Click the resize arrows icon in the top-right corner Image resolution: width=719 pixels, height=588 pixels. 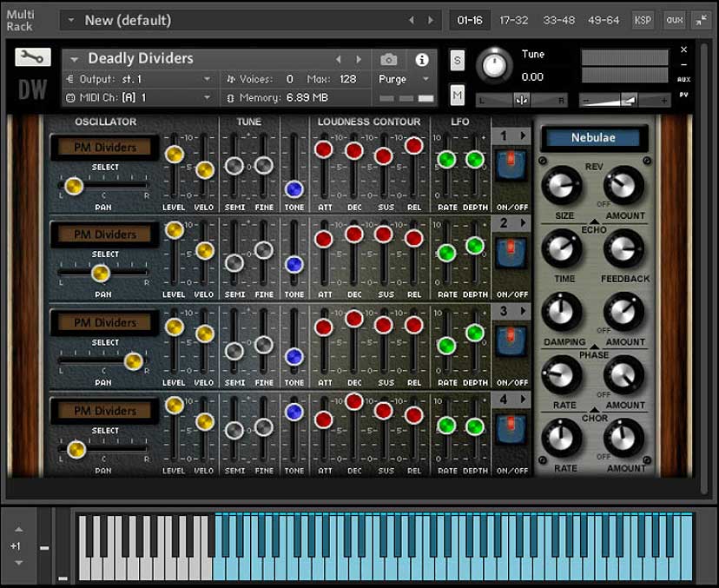703,19
